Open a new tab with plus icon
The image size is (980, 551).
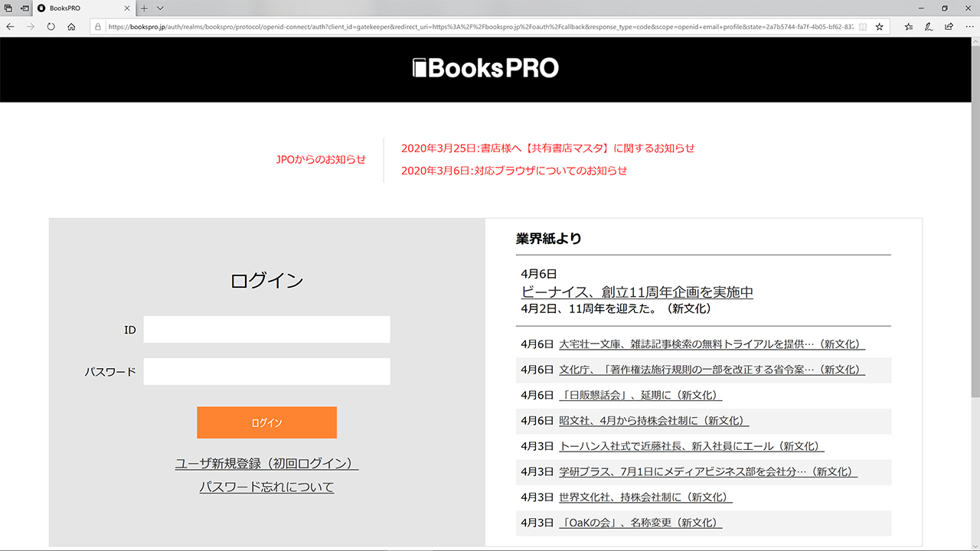[x=144, y=8]
